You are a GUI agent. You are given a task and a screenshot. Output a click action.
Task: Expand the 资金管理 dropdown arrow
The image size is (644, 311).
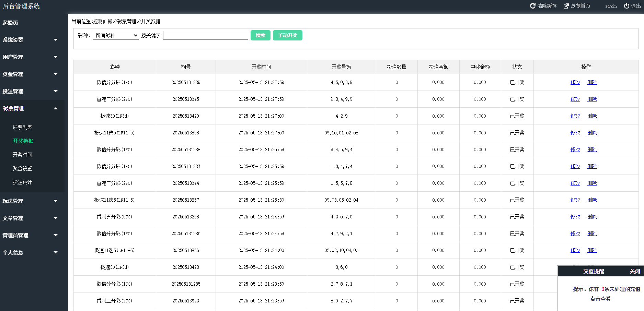pos(56,74)
